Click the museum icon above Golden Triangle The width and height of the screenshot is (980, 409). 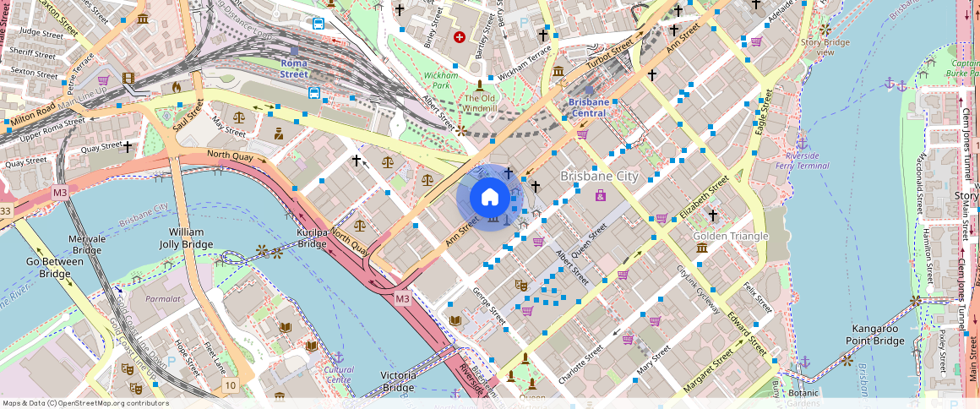tap(702, 248)
